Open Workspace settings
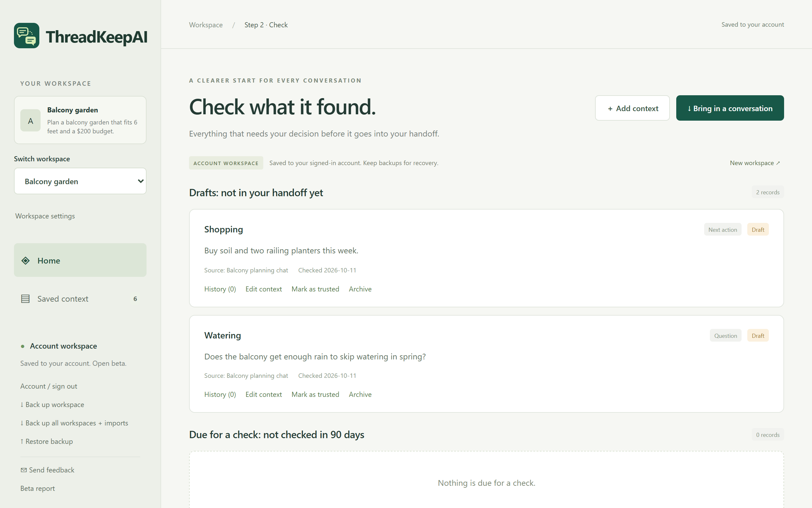 point(45,216)
